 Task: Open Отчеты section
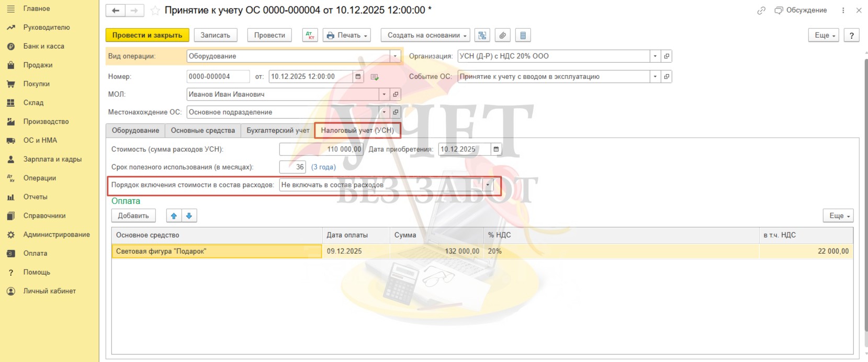pyautogui.click(x=35, y=197)
